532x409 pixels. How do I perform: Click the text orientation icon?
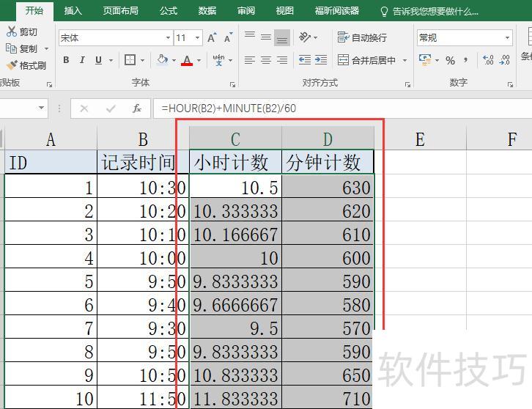point(305,37)
